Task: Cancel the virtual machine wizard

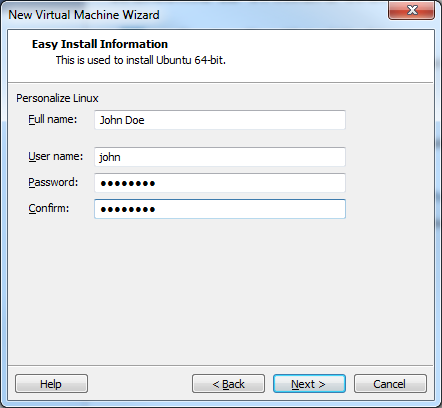Action: pyautogui.click(x=390, y=384)
